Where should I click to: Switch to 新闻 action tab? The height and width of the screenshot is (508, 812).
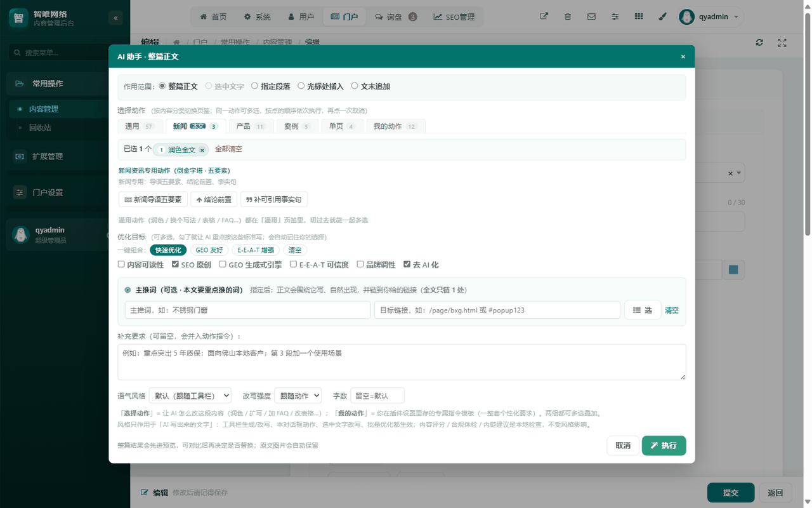point(195,126)
